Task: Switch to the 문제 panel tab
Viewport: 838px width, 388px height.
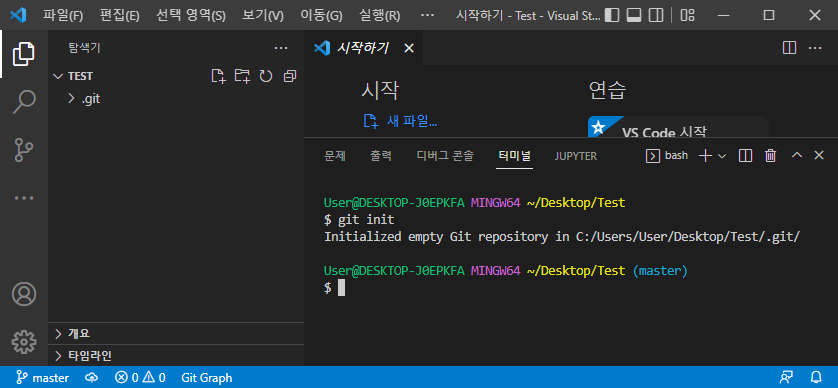Action: (335, 156)
